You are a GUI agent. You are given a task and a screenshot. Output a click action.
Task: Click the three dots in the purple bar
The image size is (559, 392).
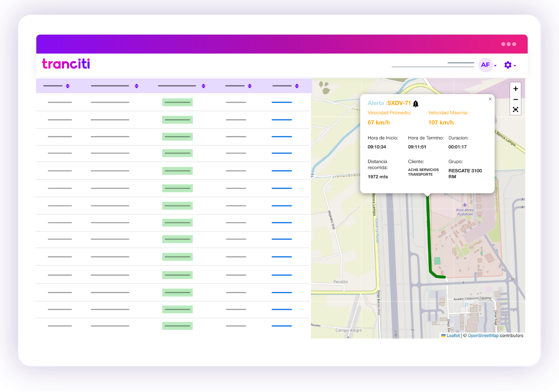pos(509,44)
